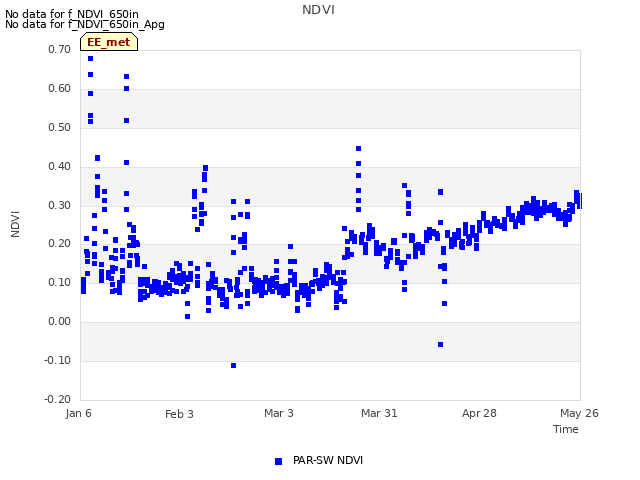Viewport: 640px width, 480px height.
Task: Click the outlier point near -0.06 in April
Action: (440, 344)
